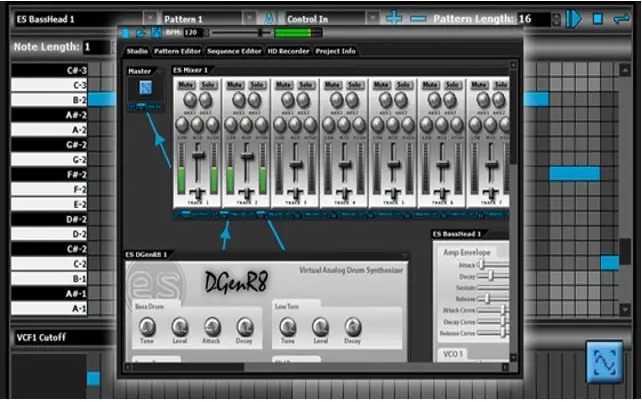Click the Low Tom Level knob
This screenshot has width=642, height=402.
320,326
